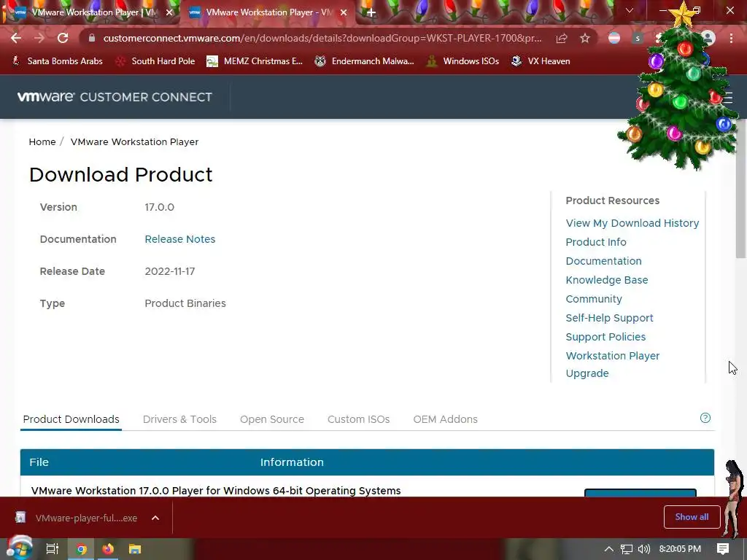
Task: Open the Release Notes link
Action: [x=179, y=239]
